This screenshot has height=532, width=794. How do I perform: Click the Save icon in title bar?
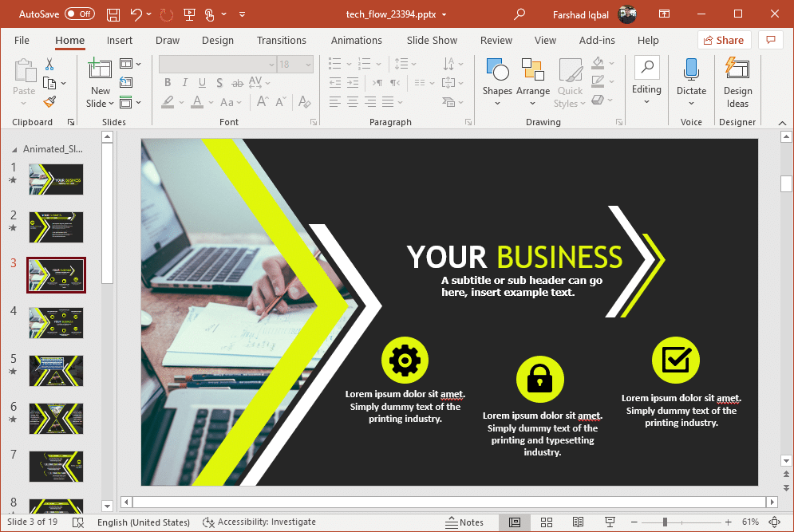113,14
